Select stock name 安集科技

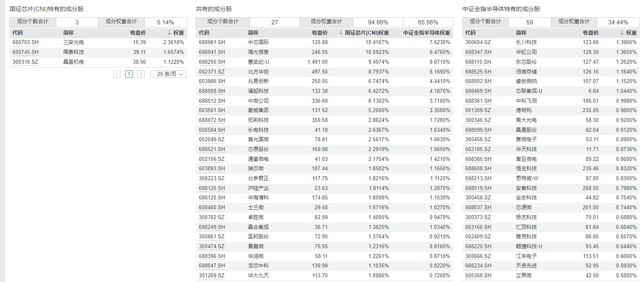[526, 188]
